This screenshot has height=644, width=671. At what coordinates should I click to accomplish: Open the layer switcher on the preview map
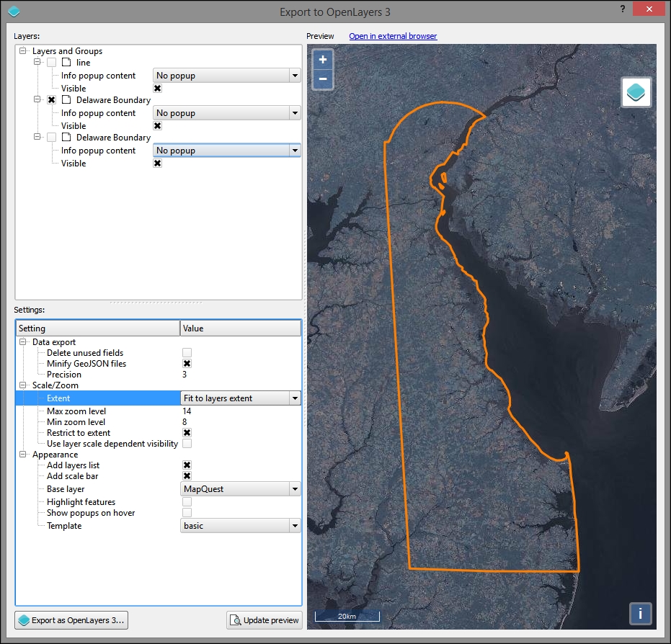(x=636, y=91)
